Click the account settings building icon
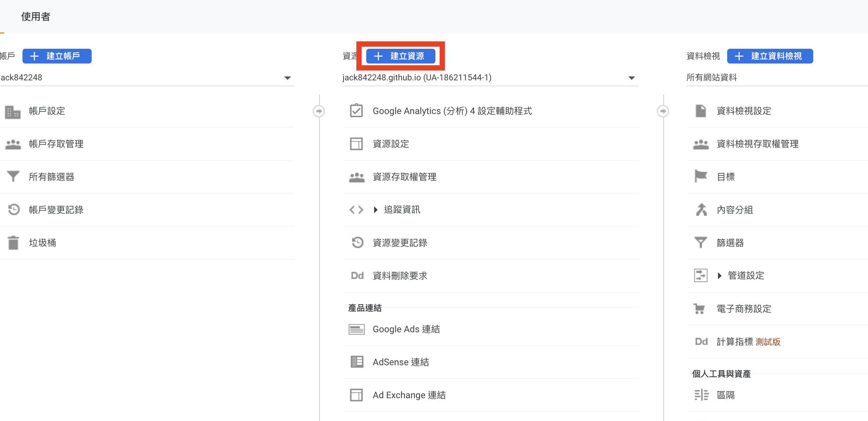868x421 pixels. click(x=13, y=112)
